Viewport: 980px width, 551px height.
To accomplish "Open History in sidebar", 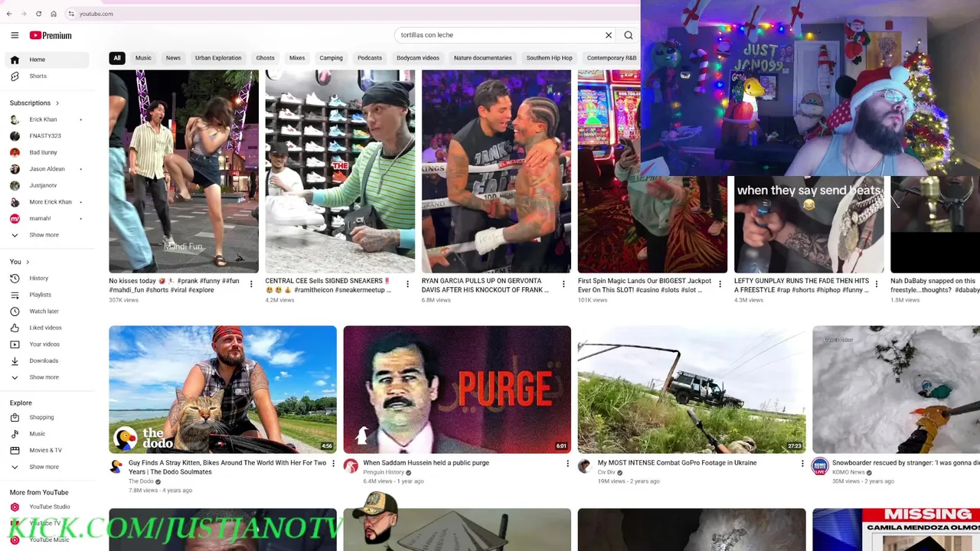I will coord(47,279).
